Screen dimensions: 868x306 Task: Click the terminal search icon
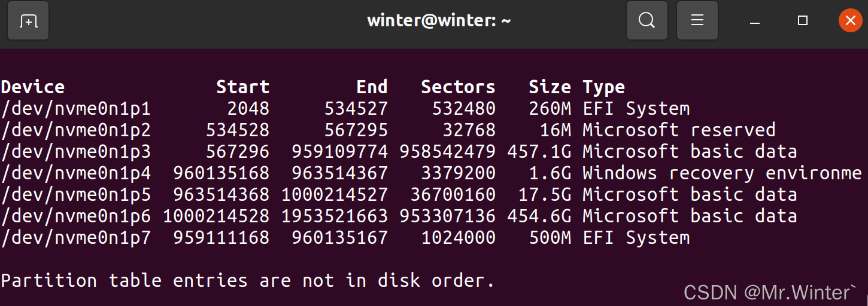[647, 21]
